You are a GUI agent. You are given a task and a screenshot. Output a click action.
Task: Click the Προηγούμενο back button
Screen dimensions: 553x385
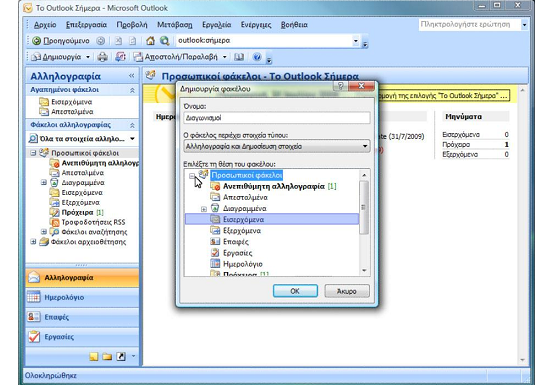click(x=61, y=41)
